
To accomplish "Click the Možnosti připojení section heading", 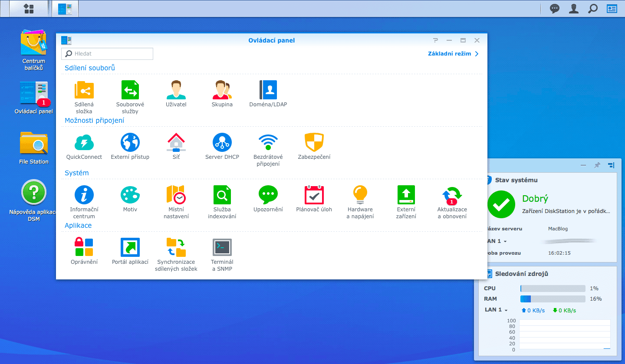I will [95, 121].
